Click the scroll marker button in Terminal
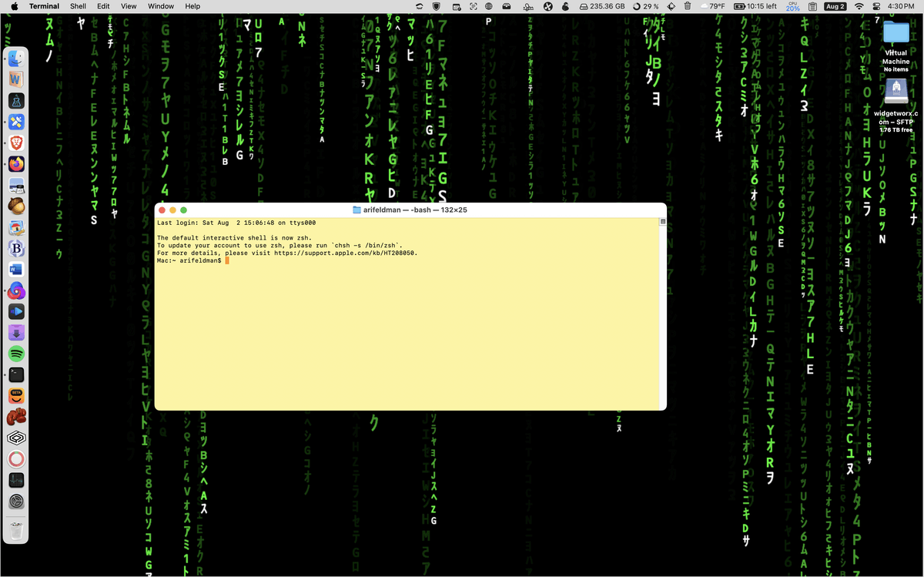This screenshot has height=577, width=924. point(662,222)
